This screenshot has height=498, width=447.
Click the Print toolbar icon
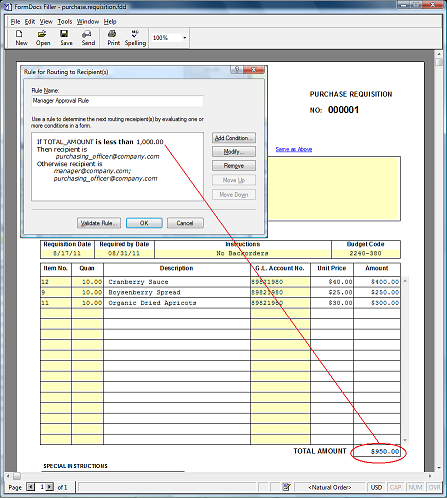click(x=113, y=38)
